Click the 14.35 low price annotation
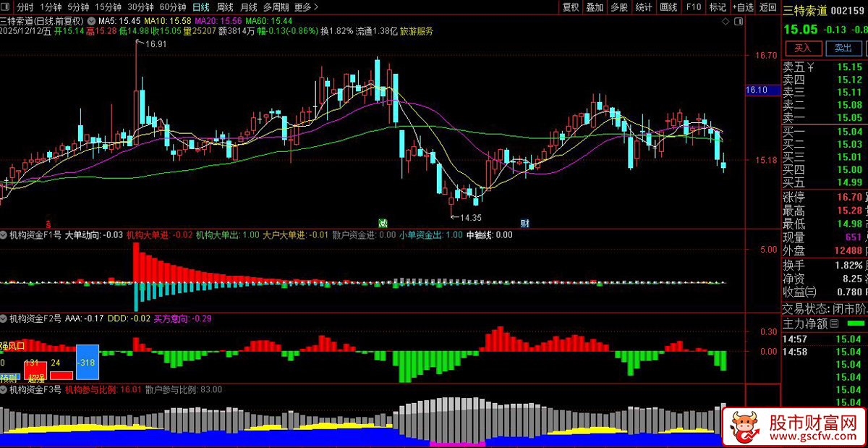Screen dimensions: 868x448 click(x=470, y=217)
